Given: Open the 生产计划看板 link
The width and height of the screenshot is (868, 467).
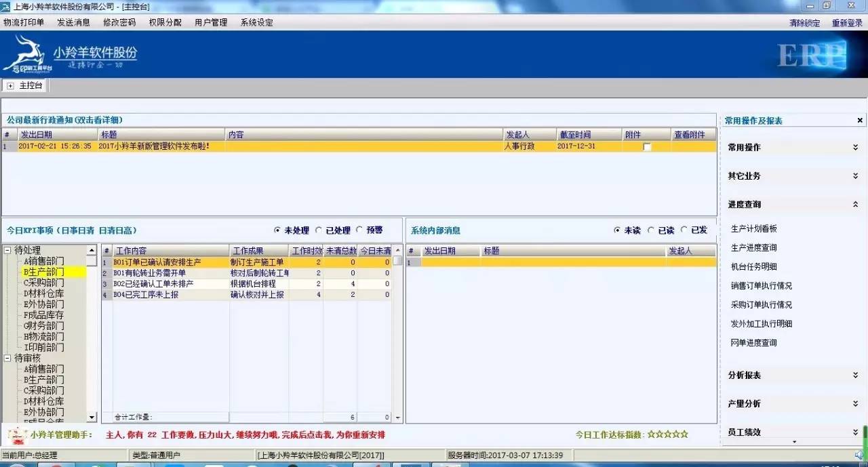Looking at the screenshot, I should pos(753,229).
